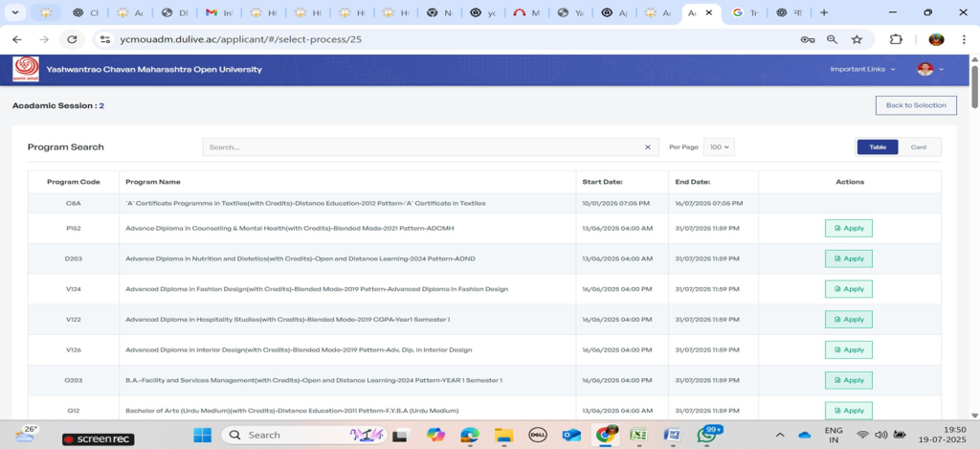Screen dimensions: 980x449
Task: Click the university logo in header
Action: [26, 69]
